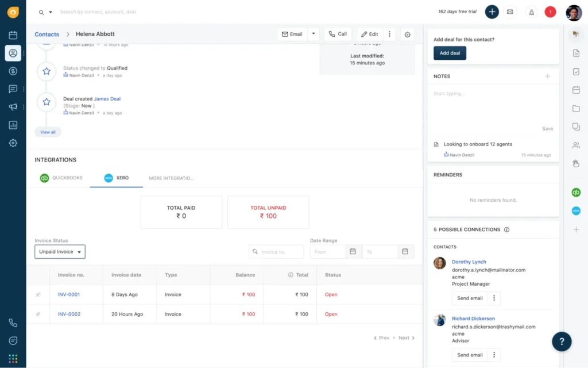
Task: Go to Next page of invoices
Action: click(x=407, y=338)
